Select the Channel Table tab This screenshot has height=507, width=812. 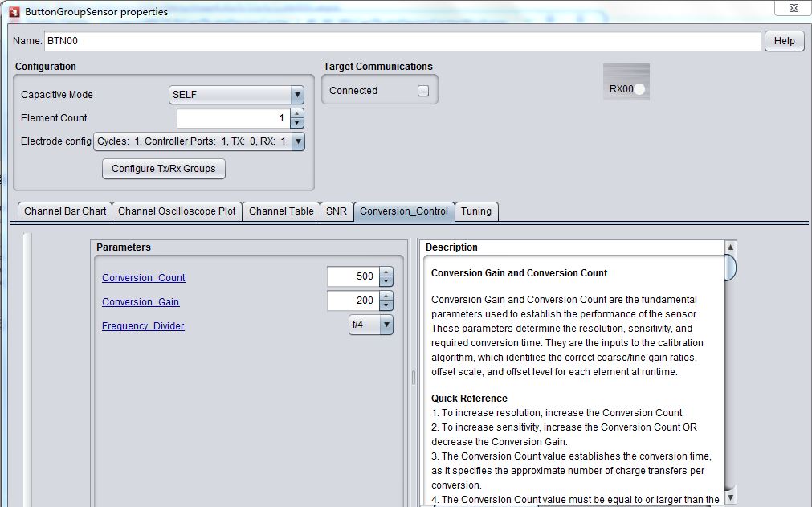tap(281, 211)
